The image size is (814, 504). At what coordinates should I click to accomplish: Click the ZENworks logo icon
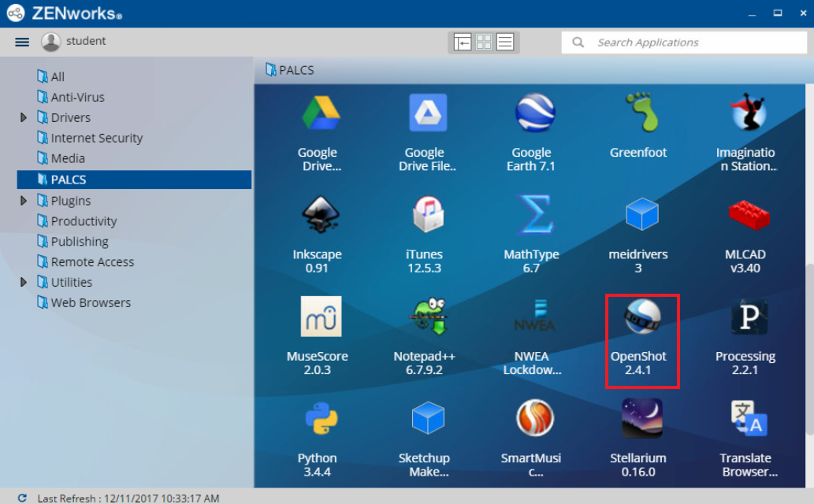pos(16,13)
